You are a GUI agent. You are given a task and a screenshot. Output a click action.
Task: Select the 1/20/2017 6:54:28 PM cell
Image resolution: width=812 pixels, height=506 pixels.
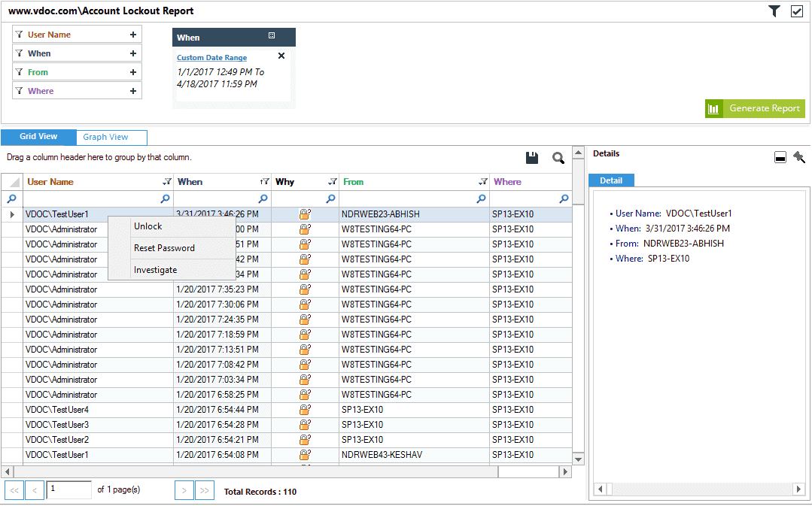point(223,425)
